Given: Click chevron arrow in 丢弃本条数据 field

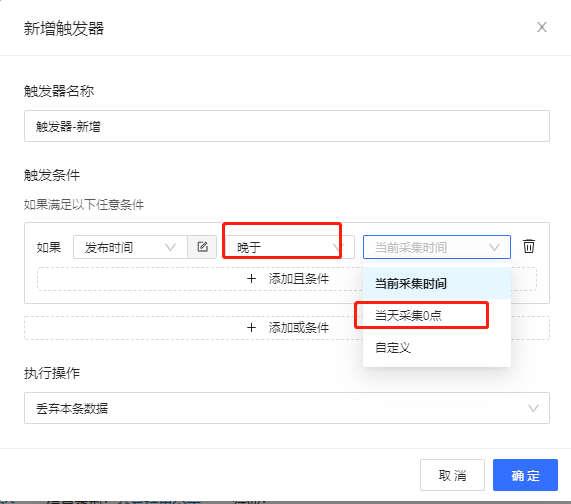Looking at the screenshot, I should [x=533, y=408].
